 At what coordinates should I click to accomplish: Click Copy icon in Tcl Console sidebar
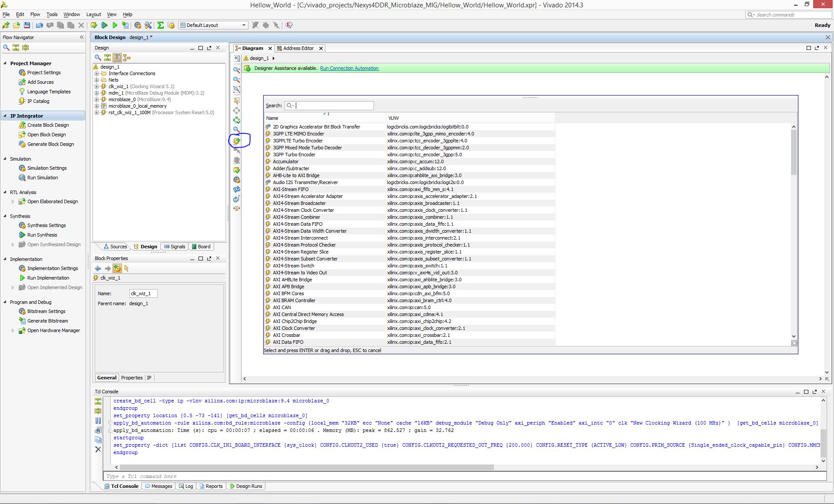pyautogui.click(x=98, y=440)
